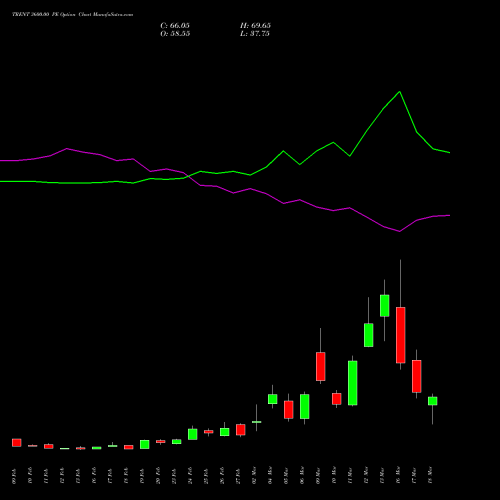Select the green candle on 11 Mar
Screen dimensions: 500x500
(x=353, y=383)
